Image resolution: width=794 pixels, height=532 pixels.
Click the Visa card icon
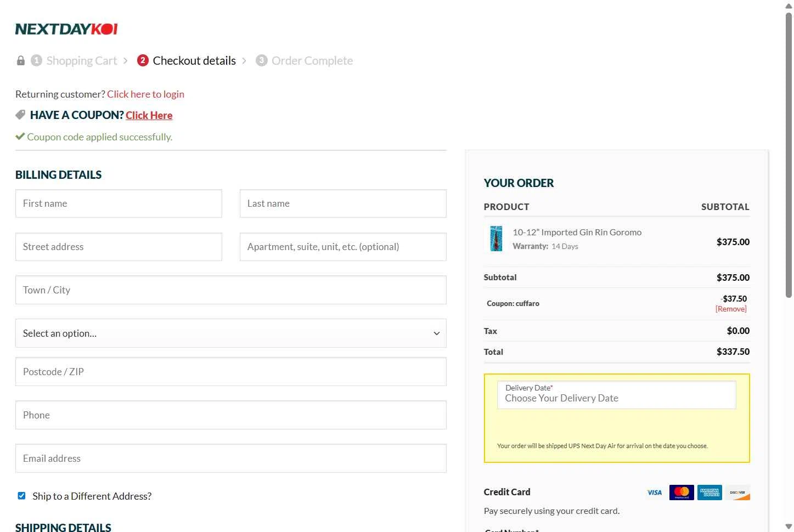[x=654, y=493]
